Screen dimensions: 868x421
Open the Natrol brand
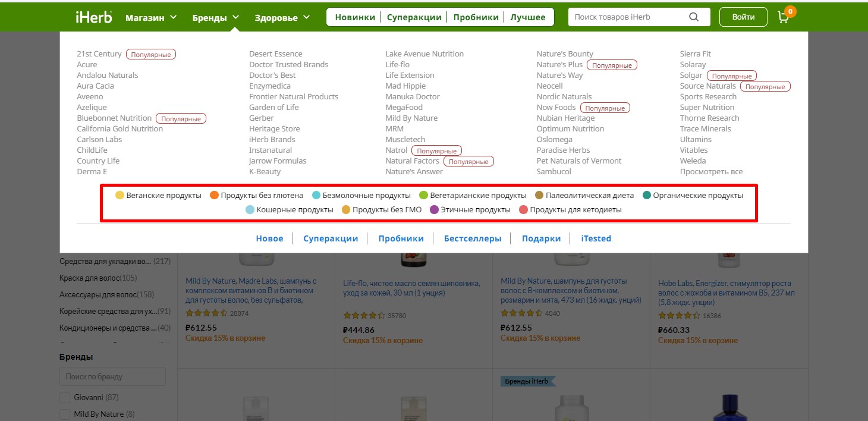coord(396,150)
